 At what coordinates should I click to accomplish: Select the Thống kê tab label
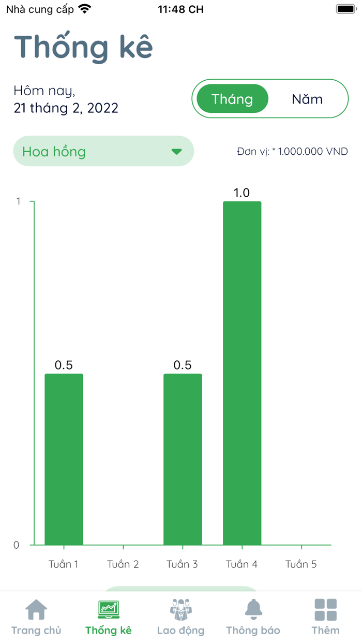click(109, 631)
